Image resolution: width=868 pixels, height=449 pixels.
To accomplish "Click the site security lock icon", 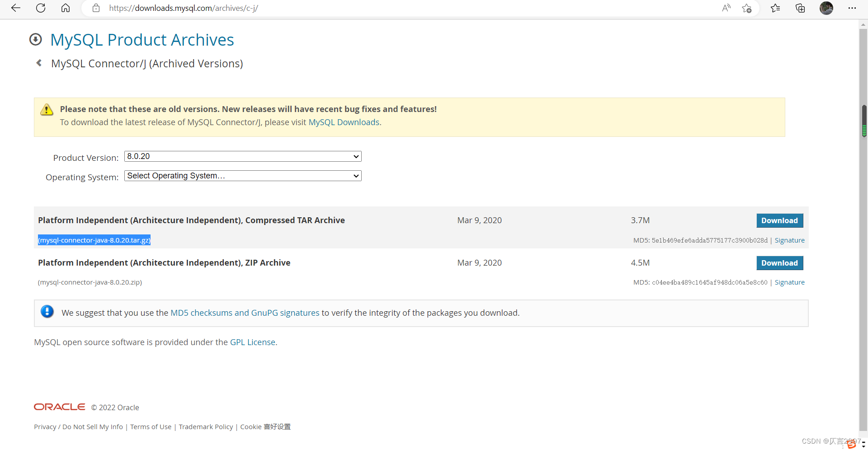I will [x=95, y=8].
